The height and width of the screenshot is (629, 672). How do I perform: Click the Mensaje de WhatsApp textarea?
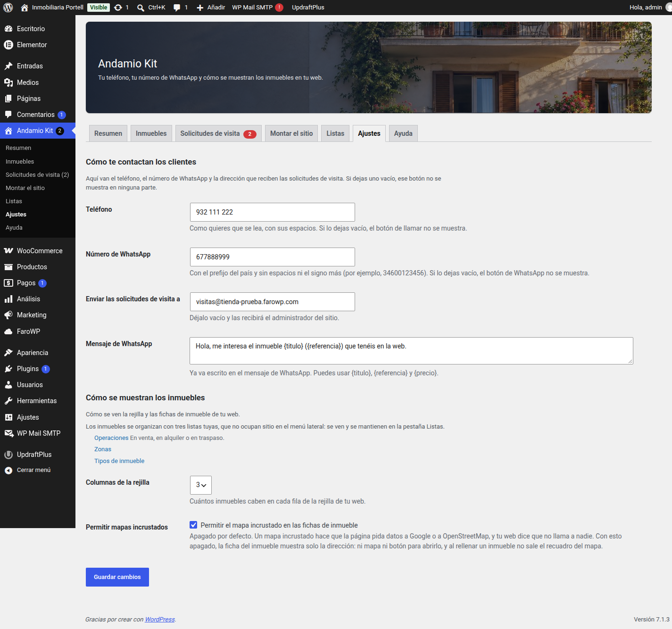411,351
